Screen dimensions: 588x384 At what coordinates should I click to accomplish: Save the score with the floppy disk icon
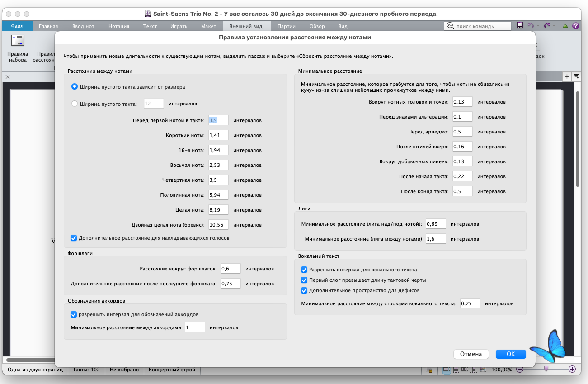(x=520, y=26)
